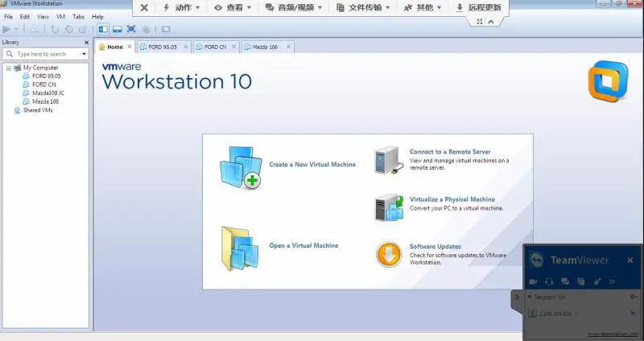Close the Mazda 106 tab

[288, 47]
